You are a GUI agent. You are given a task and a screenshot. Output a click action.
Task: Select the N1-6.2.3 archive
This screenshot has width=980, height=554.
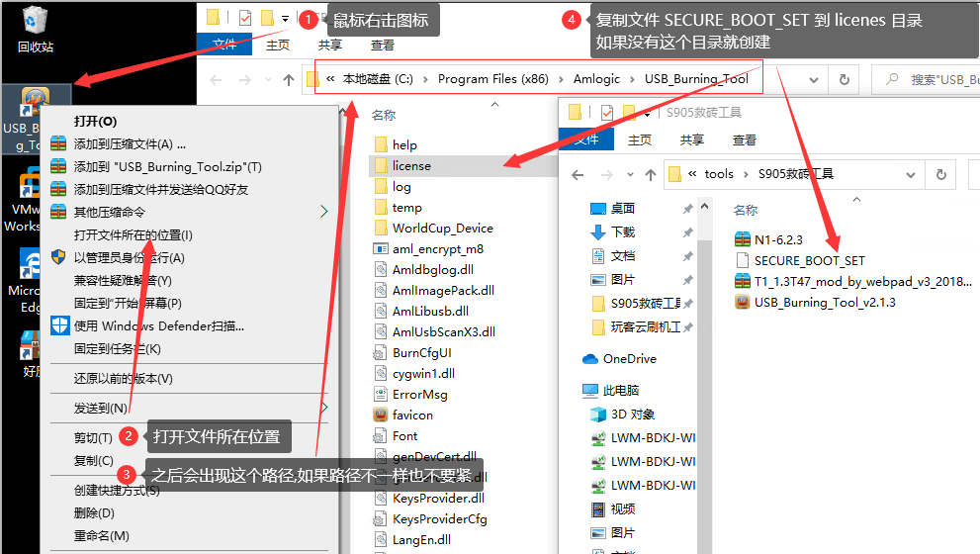tap(768, 239)
